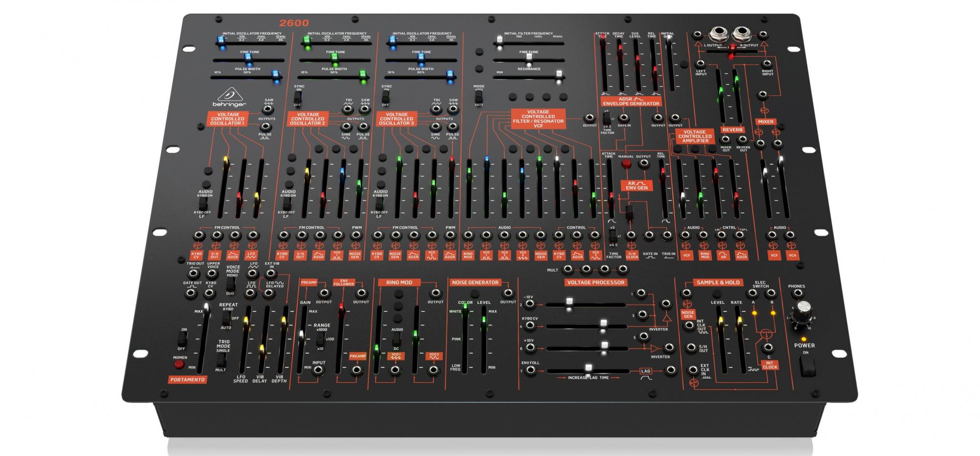Viewport: 980px width, 456px height.
Task: Click the ADSR envelope GATE IN jack
Action: pos(623,118)
